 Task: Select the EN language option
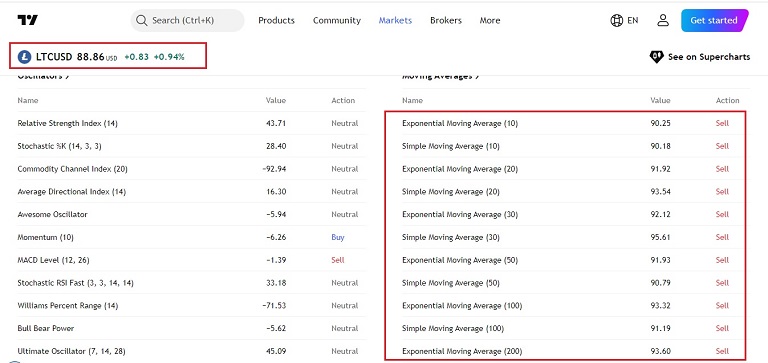tap(633, 21)
